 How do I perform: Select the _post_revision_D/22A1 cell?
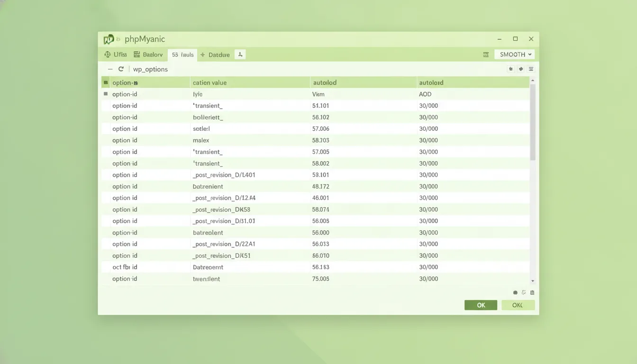224,244
